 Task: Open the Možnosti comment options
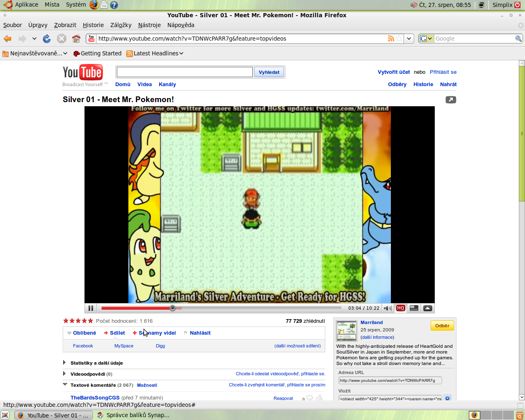(x=147, y=385)
